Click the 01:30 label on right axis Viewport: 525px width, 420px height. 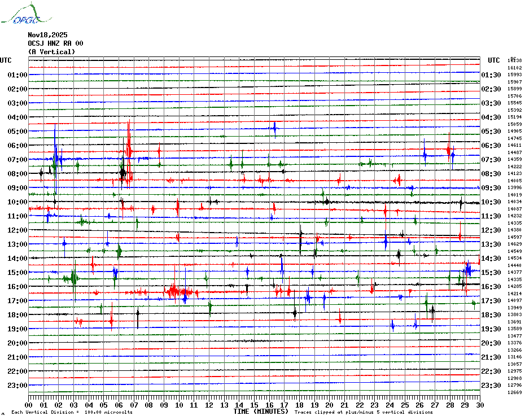(x=491, y=75)
